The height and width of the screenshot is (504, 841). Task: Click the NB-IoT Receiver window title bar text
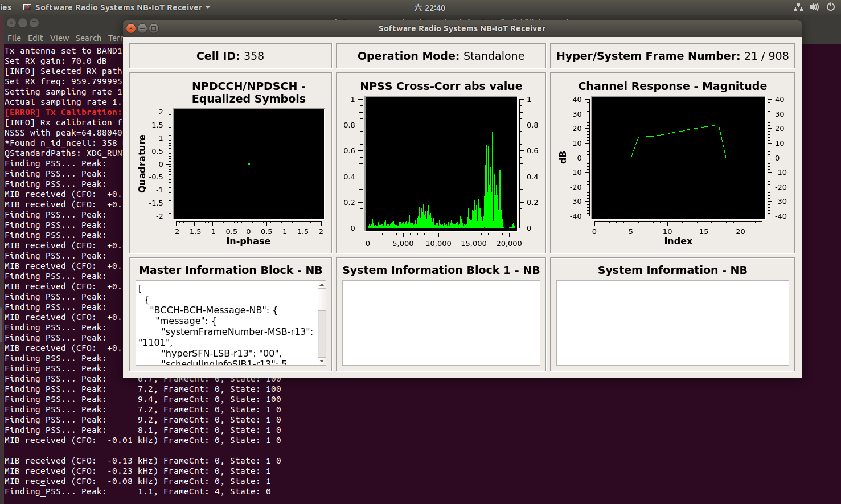click(x=462, y=28)
